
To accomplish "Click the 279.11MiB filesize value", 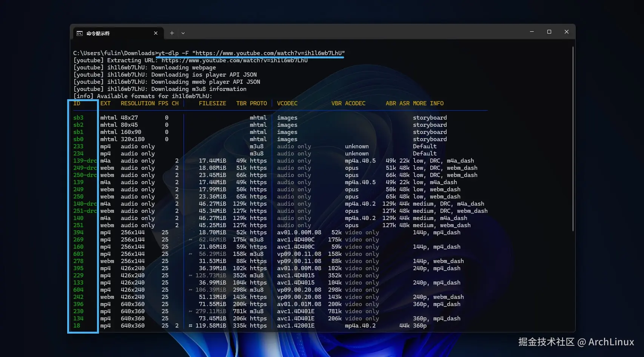I will pos(211,311).
